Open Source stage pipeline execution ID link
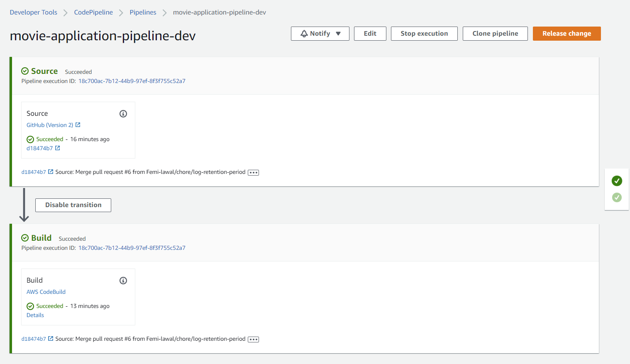 pyautogui.click(x=132, y=81)
